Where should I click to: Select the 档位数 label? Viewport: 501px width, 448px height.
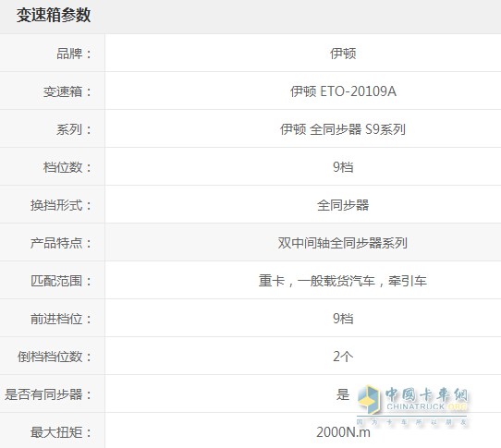pos(67,167)
